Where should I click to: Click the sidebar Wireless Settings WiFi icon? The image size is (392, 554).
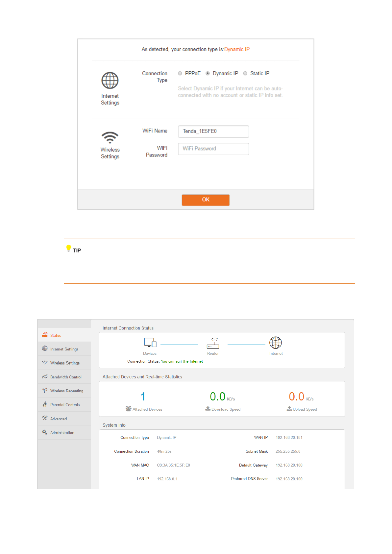pyautogui.click(x=45, y=362)
